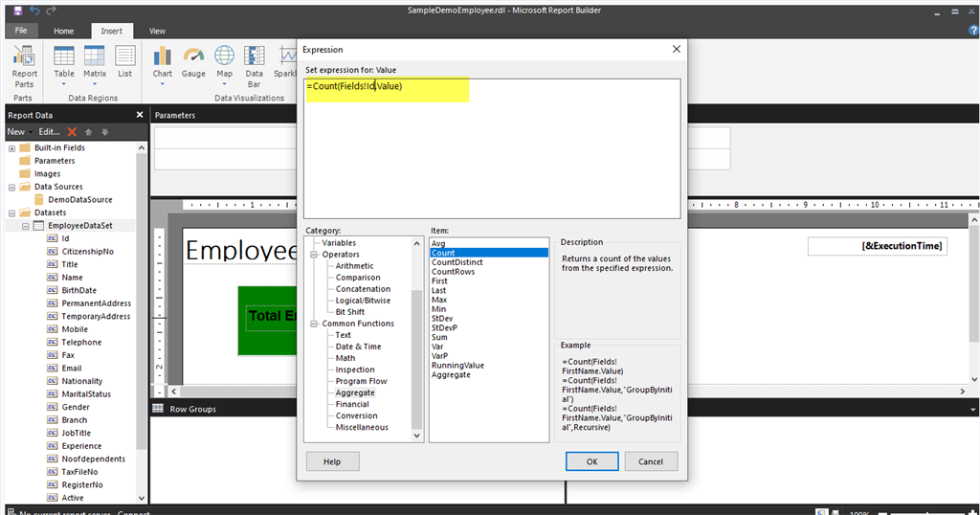Click the ExecutionTime text box

(877, 246)
